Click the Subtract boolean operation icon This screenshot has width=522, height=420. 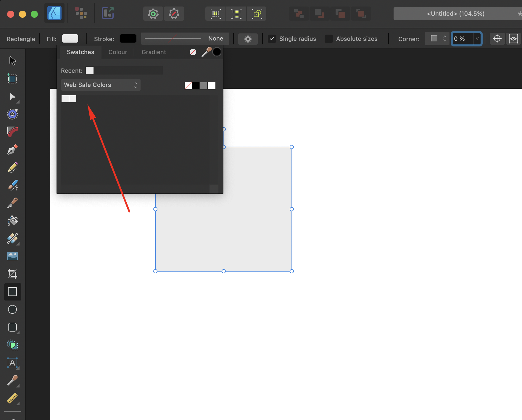pos(319,14)
